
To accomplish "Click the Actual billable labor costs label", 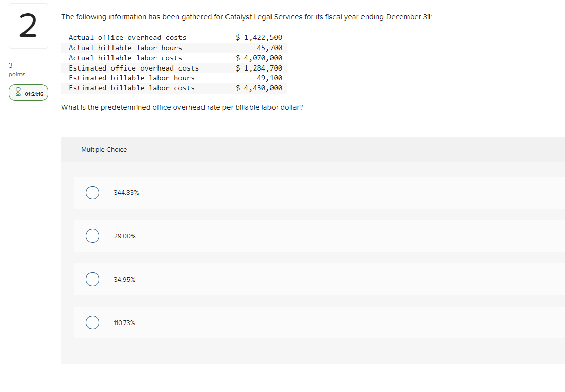I will click(125, 58).
